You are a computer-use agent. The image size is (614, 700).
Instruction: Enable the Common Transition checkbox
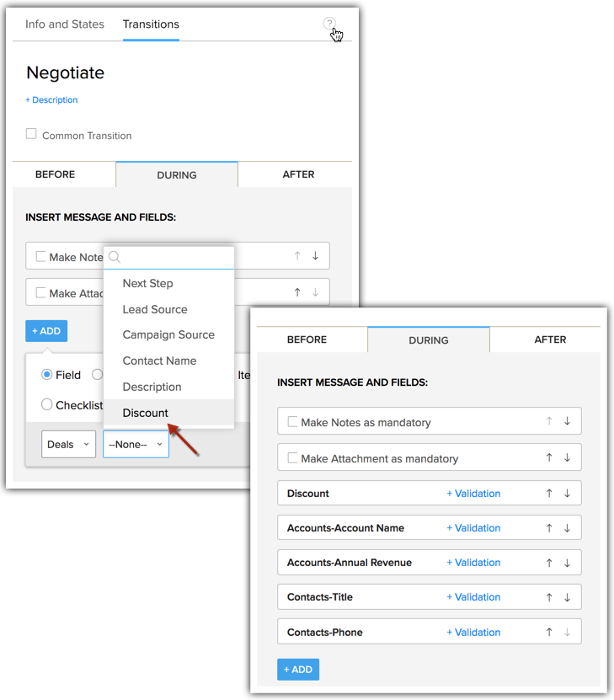click(31, 134)
